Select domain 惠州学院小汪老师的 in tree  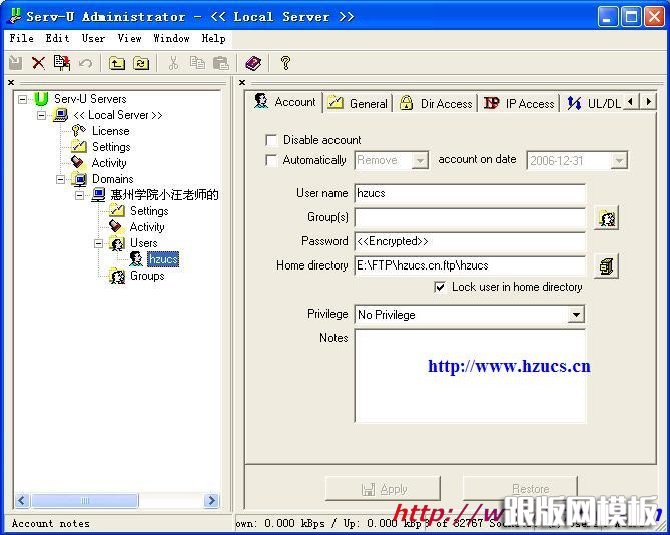click(165, 195)
